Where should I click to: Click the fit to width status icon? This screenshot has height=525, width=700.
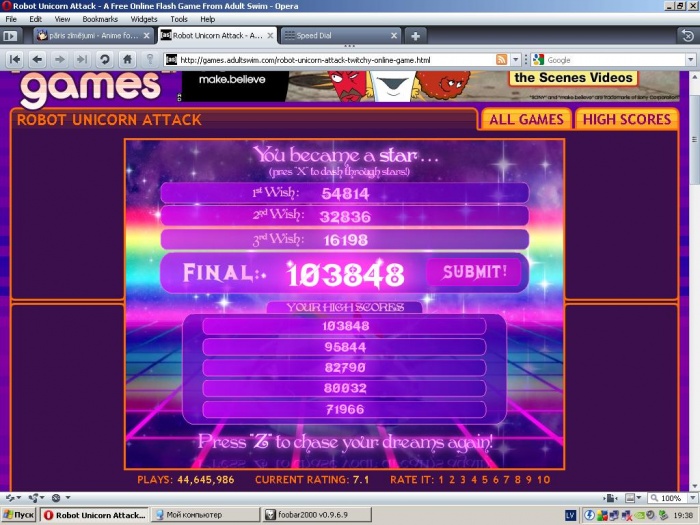[611, 498]
